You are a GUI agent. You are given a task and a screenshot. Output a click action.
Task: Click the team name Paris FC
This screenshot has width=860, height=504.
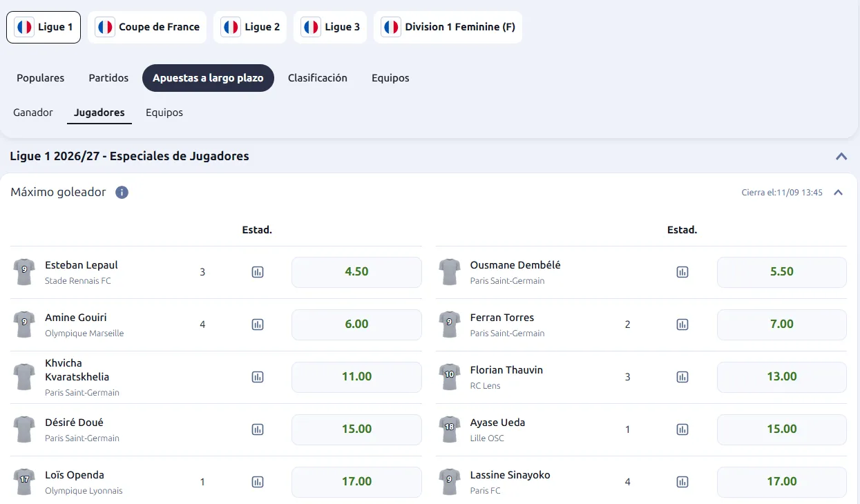486,491
